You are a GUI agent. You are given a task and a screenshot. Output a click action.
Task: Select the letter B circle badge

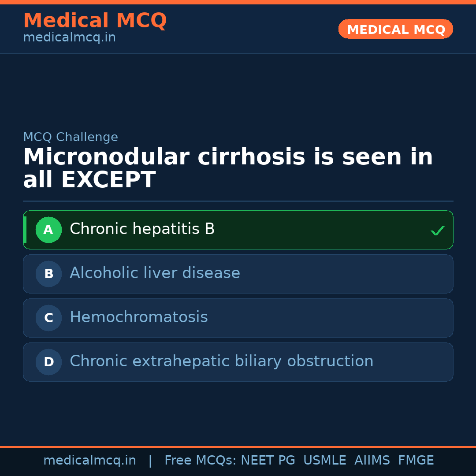pyautogui.click(x=48, y=274)
